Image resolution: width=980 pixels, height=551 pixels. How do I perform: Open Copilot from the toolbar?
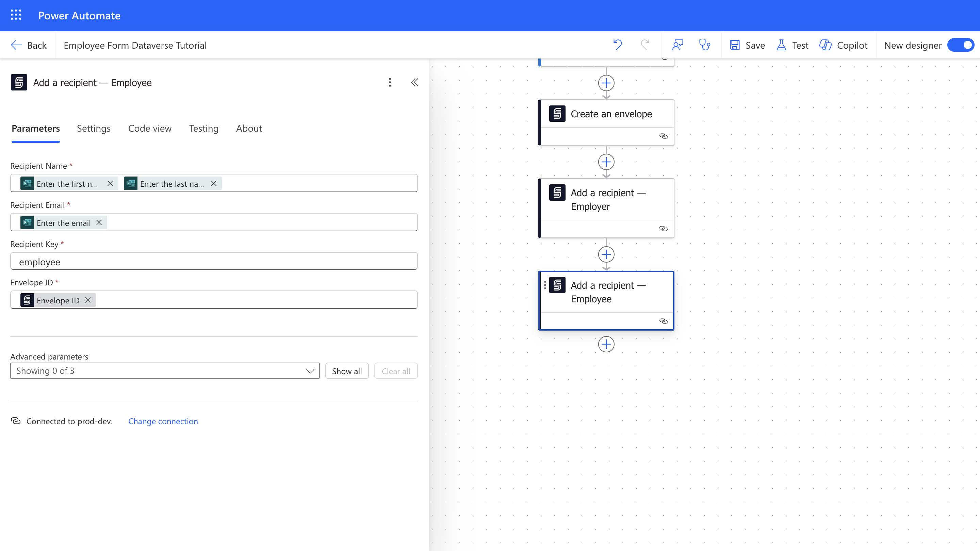pos(844,45)
